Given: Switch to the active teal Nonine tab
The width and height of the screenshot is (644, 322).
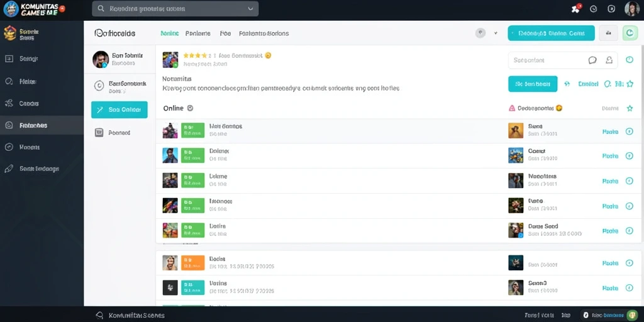Looking at the screenshot, I should (170, 33).
